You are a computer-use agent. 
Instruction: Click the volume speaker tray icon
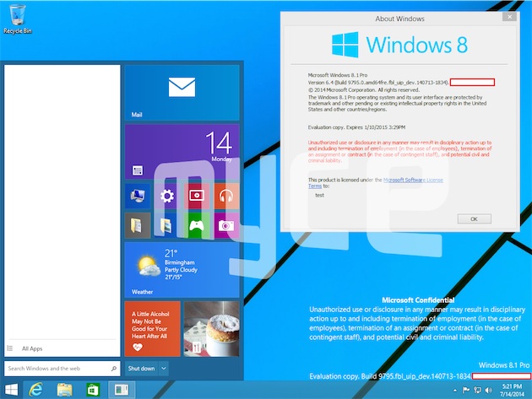pyautogui.click(x=489, y=391)
